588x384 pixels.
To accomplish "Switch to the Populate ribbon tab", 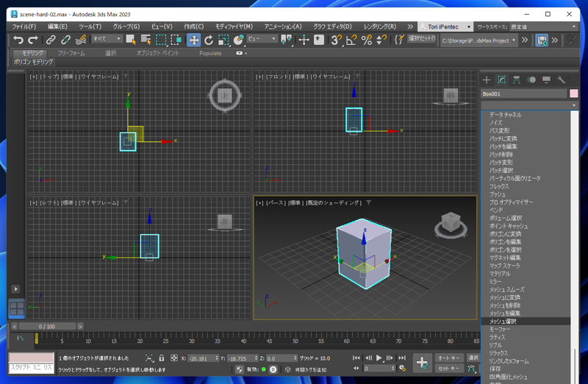I will click(210, 53).
